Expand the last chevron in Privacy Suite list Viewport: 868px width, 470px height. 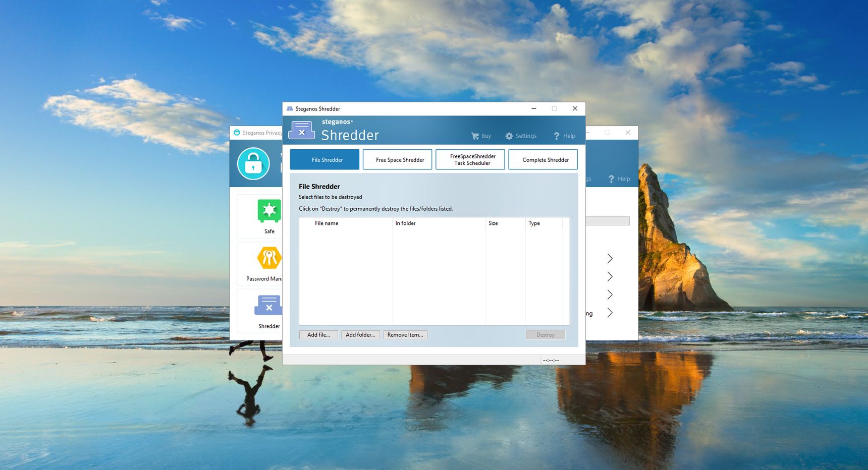coord(610,313)
